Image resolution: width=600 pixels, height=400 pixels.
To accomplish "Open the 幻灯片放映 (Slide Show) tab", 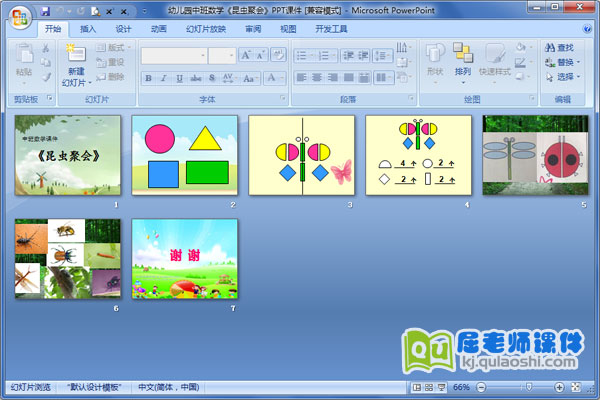I will click(x=206, y=30).
